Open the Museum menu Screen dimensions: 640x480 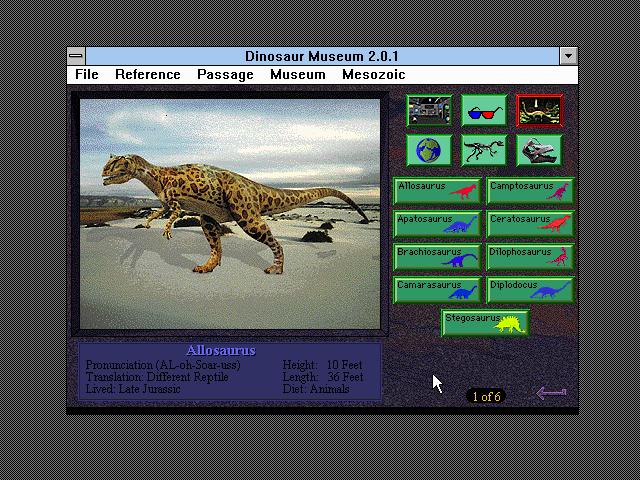tap(298, 74)
